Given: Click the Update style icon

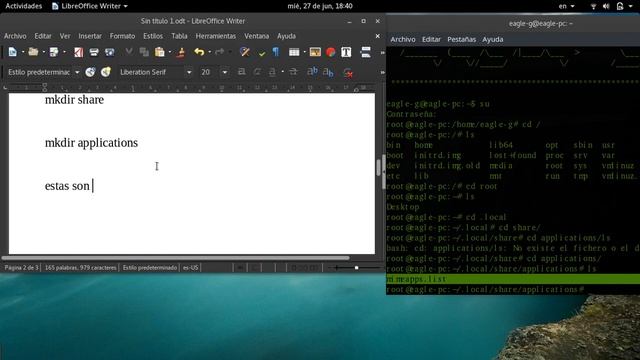Looking at the screenshot, I should point(90,72).
